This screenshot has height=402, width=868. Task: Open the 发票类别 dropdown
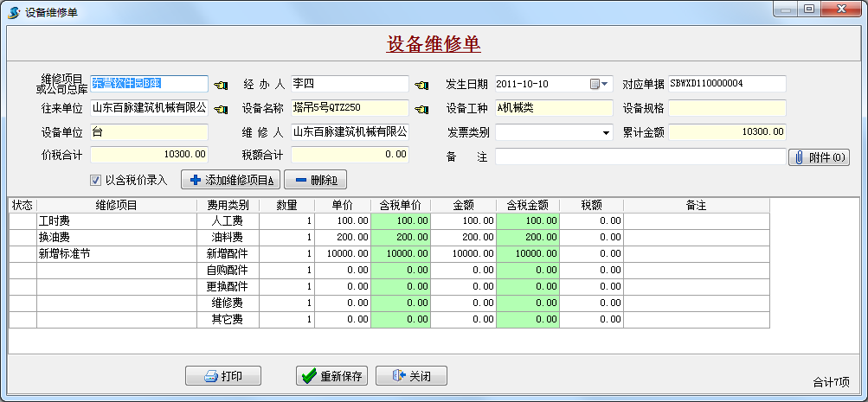click(x=604, y=133)
